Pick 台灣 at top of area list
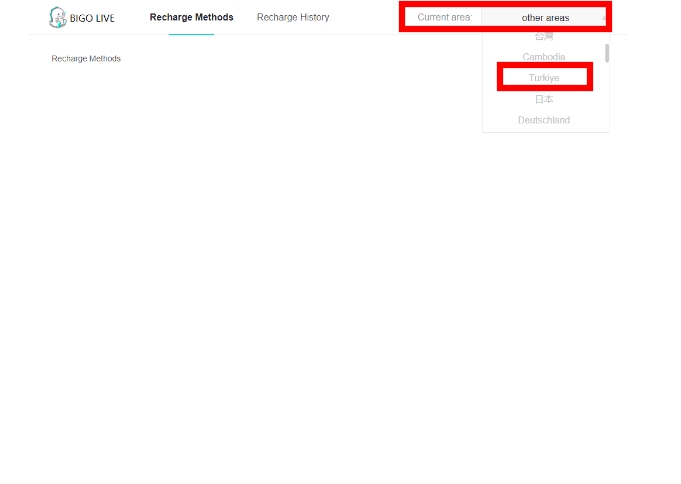 click(x=544, y=37)
